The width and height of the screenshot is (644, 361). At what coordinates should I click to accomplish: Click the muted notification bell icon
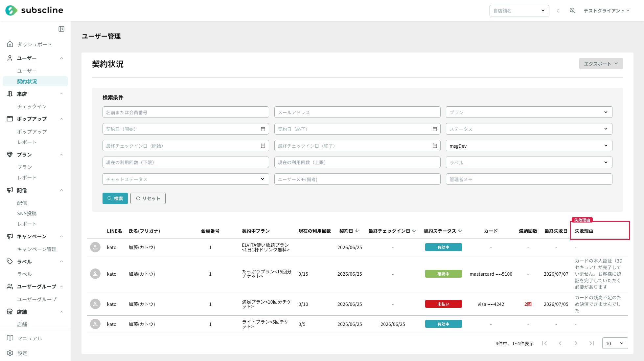572,11
